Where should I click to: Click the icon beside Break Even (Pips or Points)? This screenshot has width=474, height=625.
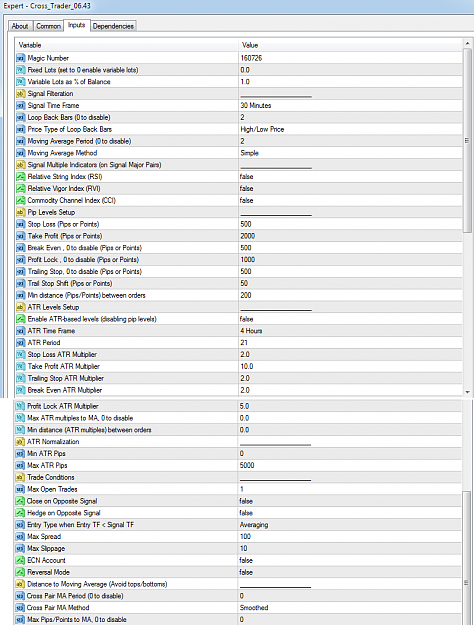click(x=21, y=248)
